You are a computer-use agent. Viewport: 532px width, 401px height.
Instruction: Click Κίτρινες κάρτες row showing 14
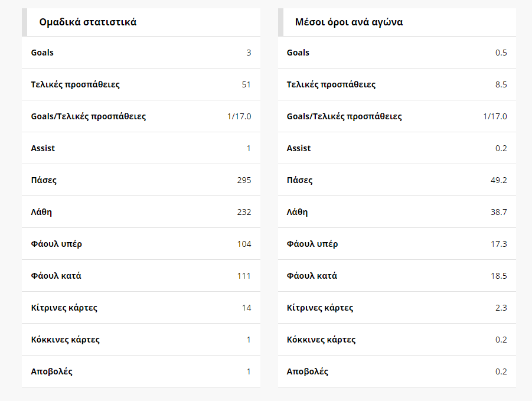pos(141,308)
